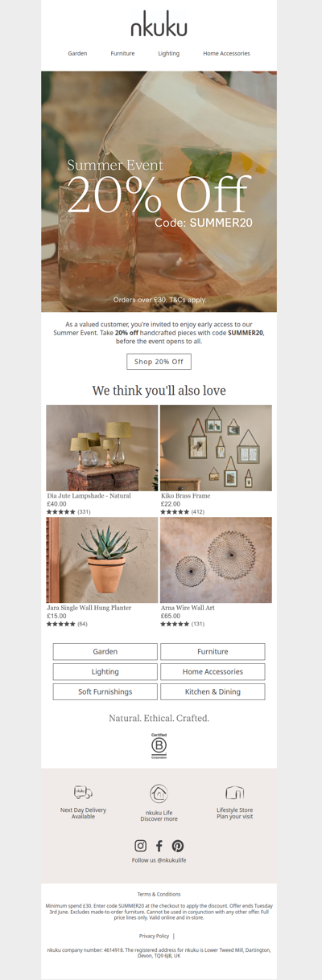
Task: Open the Privacy Policy link
Action: point(154,936)
